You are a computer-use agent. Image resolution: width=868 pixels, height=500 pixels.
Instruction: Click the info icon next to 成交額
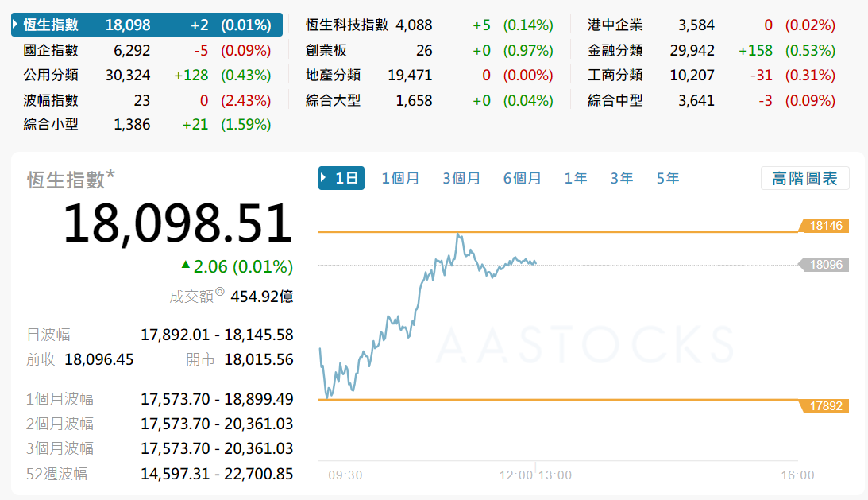click(220, 293)
